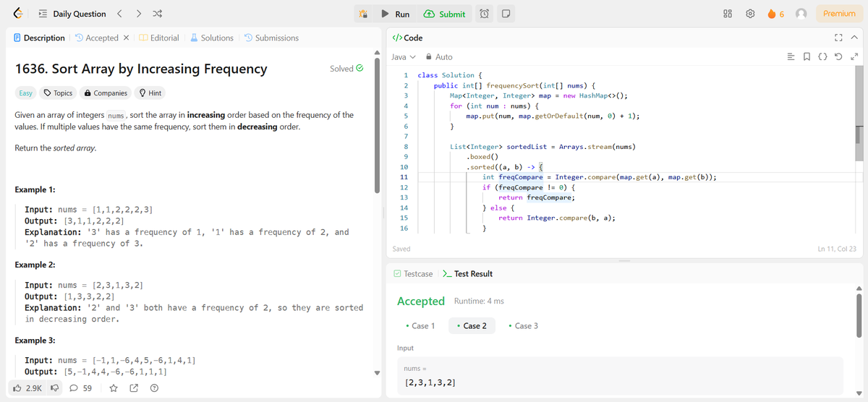Show Case 2 result
This screenshot has height=402, width=868.
pyautogui.click(x=471, y=326)
